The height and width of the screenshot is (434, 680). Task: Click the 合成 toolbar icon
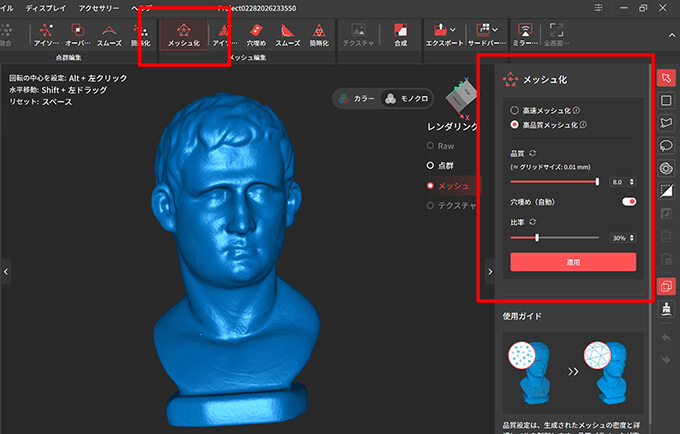pos(400,34)
